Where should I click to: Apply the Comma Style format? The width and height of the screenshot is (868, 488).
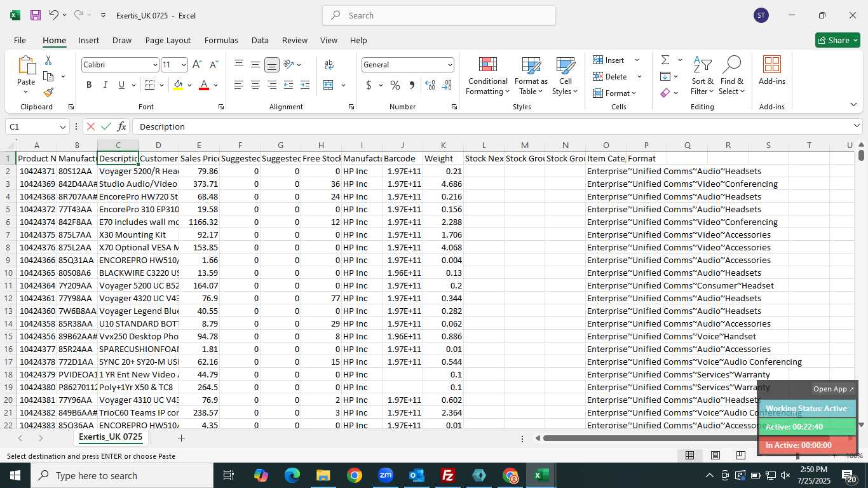coord(412,85)
